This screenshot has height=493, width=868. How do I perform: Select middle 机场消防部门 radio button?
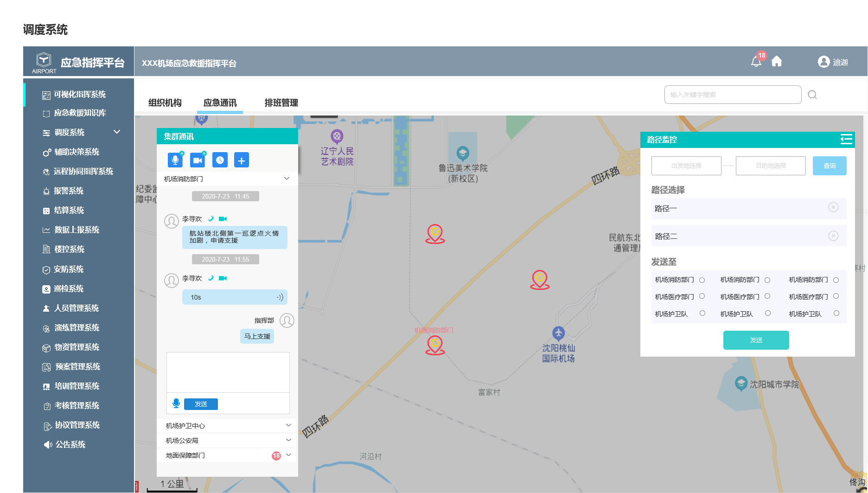click(767, 280)
